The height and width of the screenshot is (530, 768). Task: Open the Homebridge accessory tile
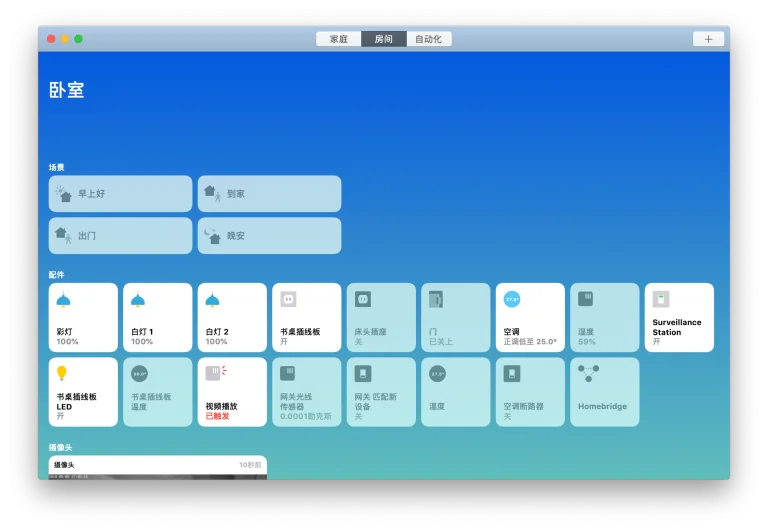coord(604,392)
